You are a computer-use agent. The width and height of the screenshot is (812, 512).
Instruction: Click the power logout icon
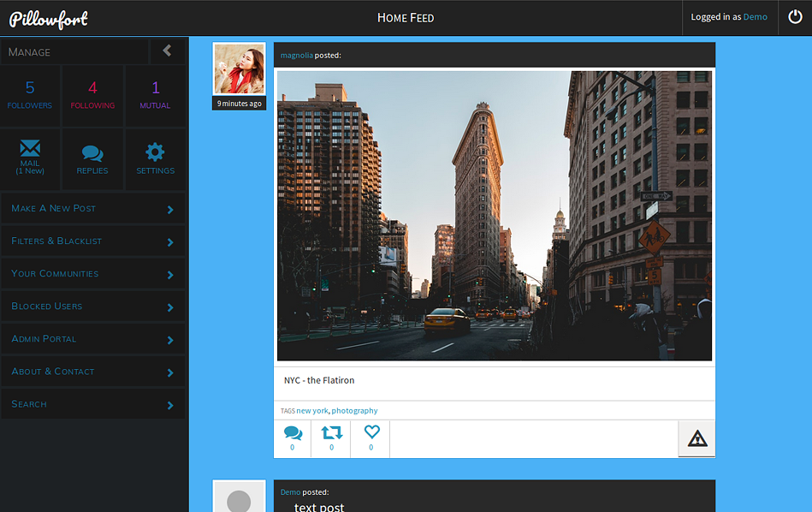pos(795,17)
